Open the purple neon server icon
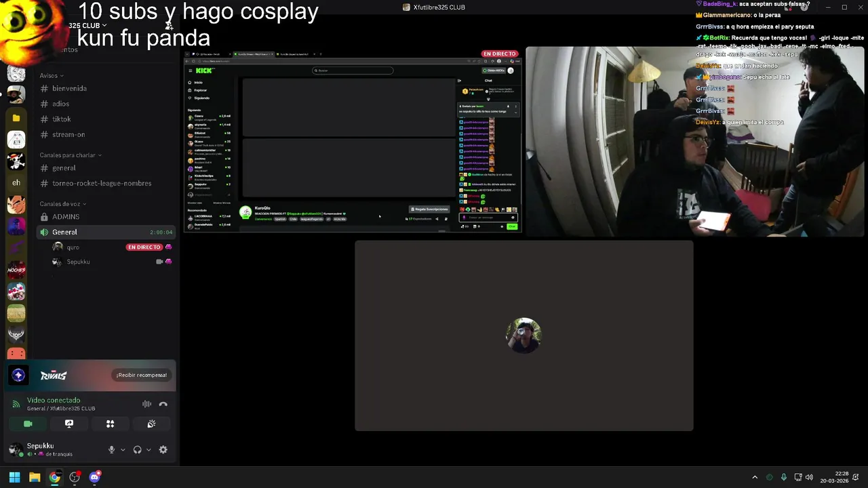The width and height of the screenshot is (868, 488). coord(16,226)
